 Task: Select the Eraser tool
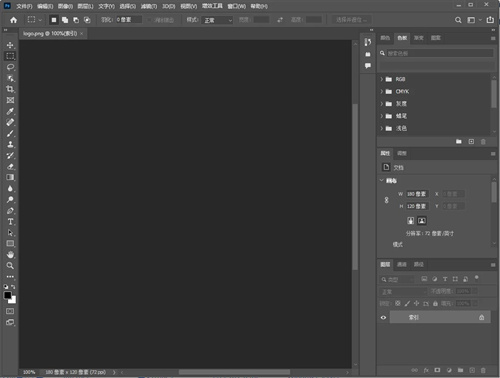[10, 166]
